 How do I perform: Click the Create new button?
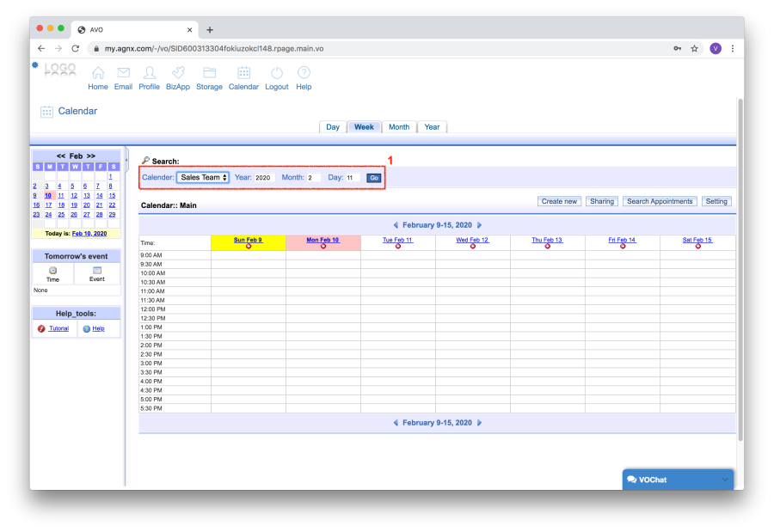coord(559,201)
